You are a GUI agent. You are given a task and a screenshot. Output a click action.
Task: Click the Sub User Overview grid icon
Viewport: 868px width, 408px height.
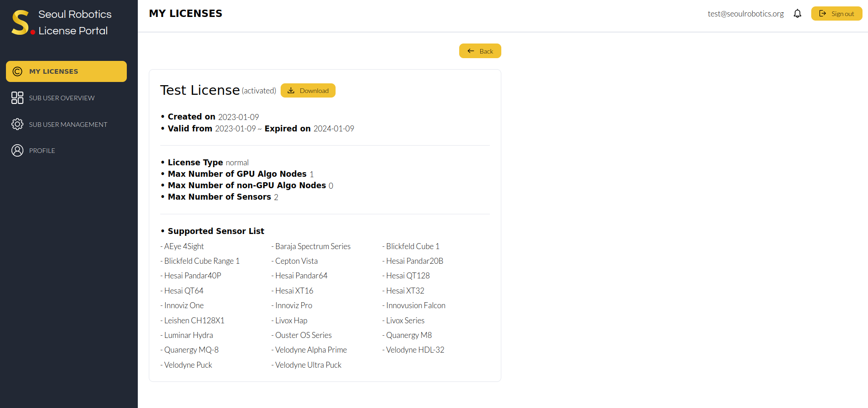(17, 98)
